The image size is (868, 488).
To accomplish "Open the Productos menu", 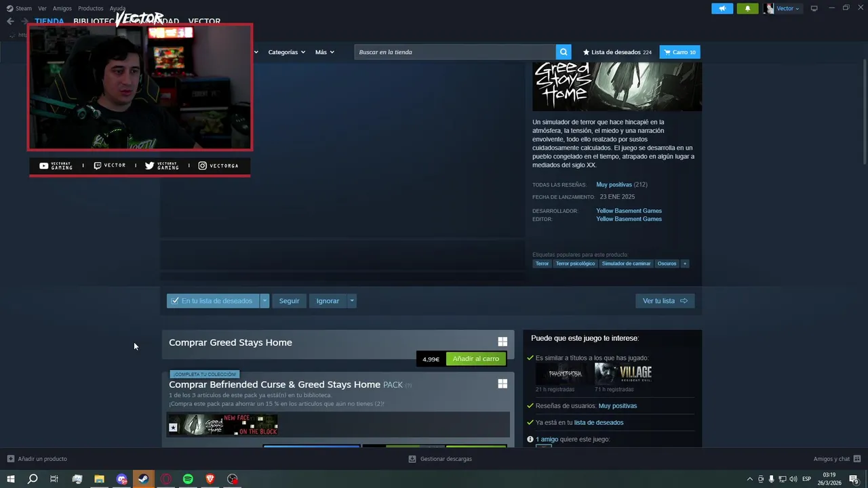I will pyautogui.click(x=91, y=8).
